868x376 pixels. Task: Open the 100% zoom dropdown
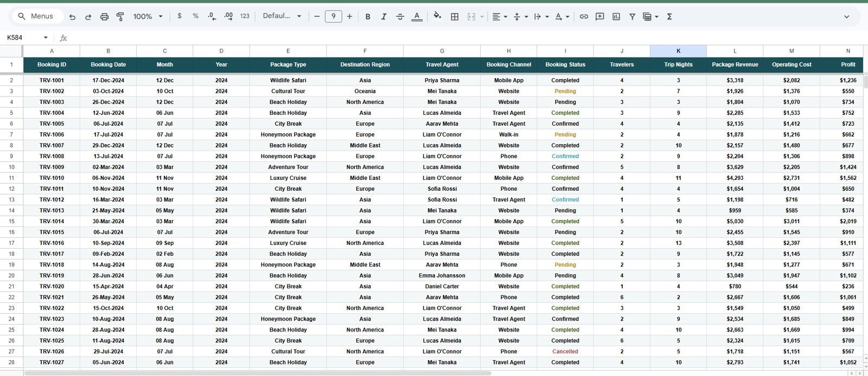(148, 17)
